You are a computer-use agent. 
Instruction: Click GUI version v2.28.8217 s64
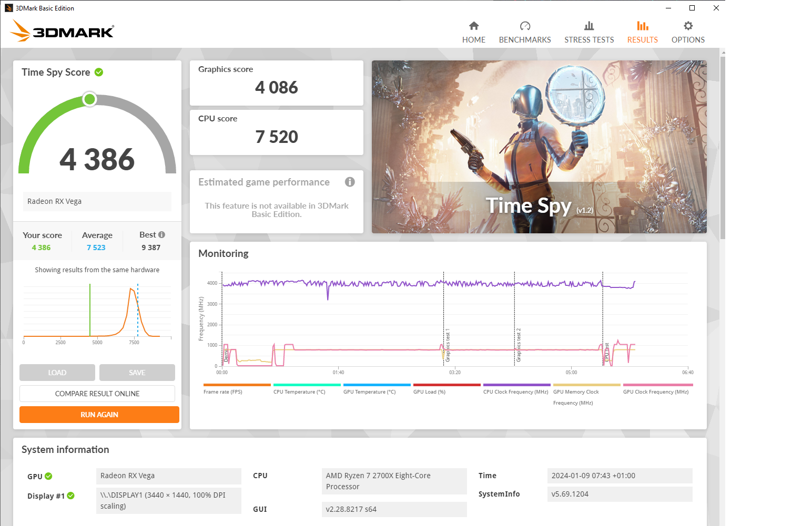click(x=394, y=509)
